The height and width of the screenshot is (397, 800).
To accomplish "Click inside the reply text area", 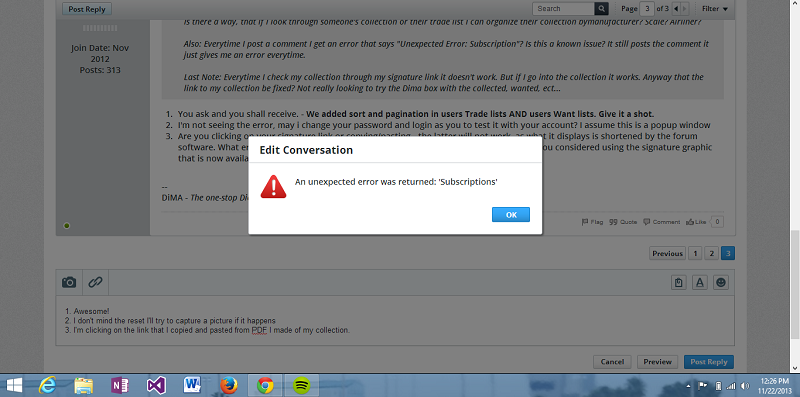I will [x=395, y=320].
